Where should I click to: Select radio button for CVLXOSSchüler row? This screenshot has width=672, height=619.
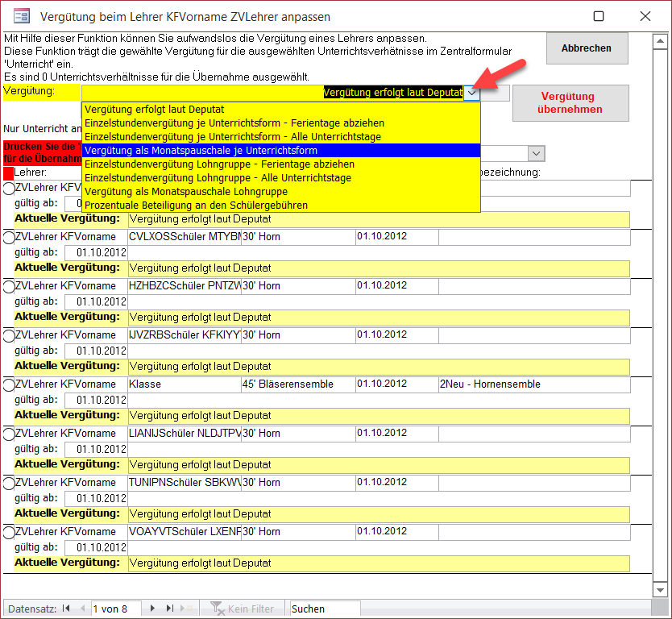pos(9,238)
